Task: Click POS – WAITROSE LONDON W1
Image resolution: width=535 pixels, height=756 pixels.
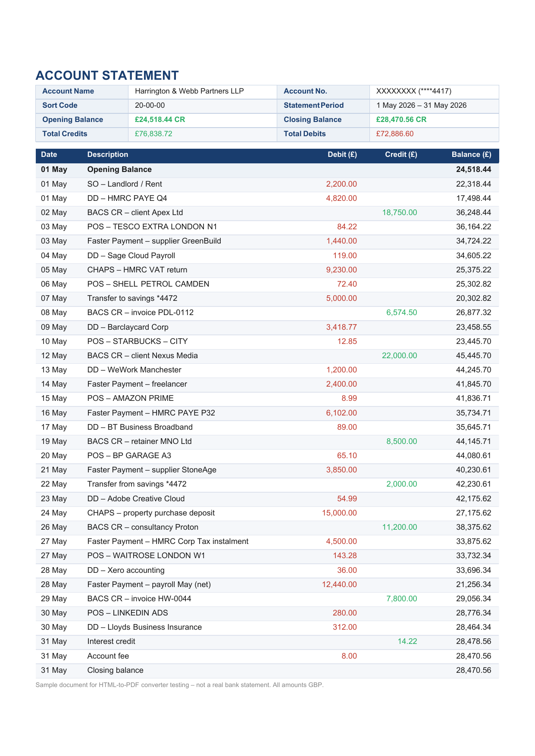Action: [x=146, y=556]
